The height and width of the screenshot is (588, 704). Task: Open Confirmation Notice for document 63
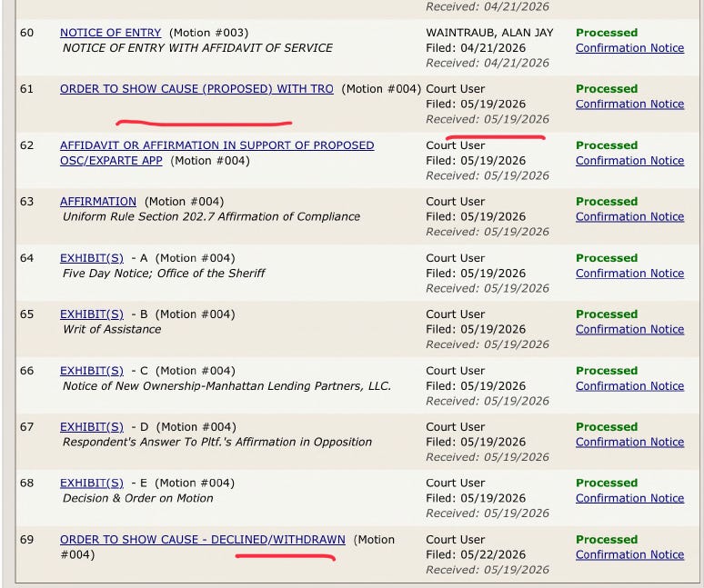630,216
